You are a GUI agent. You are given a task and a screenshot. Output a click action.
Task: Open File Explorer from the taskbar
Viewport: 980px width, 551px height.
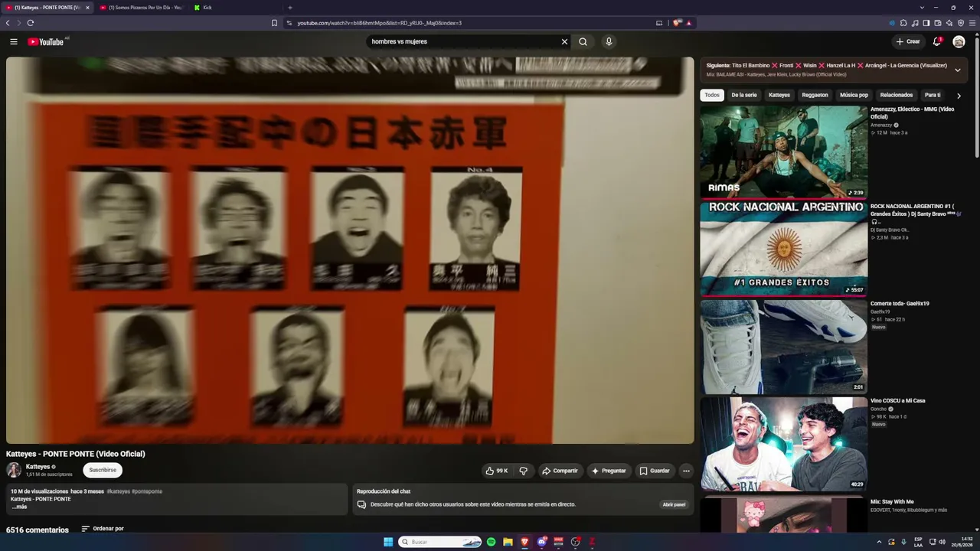508,542
